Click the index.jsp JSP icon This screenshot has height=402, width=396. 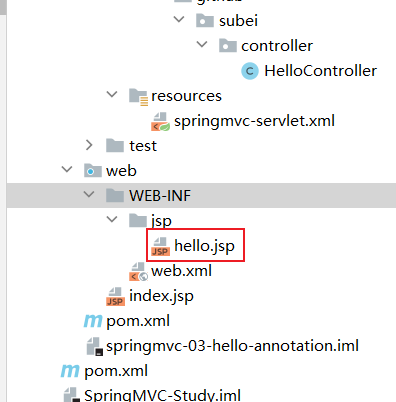pos(115,297)
